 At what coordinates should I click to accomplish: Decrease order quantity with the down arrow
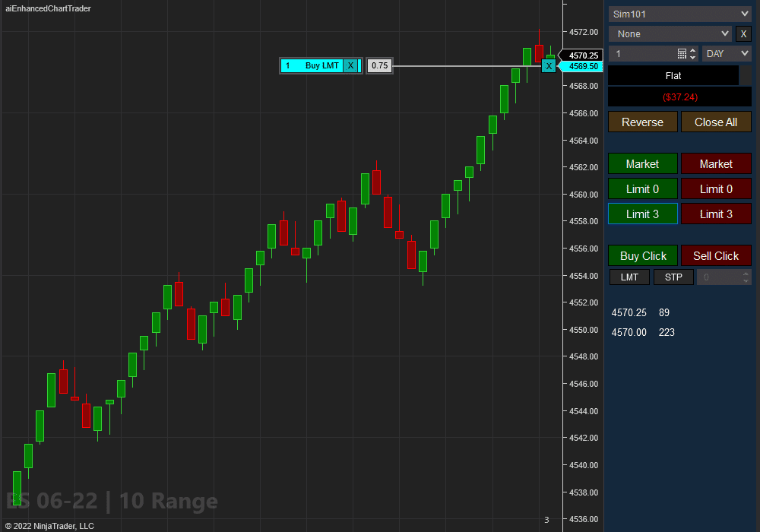click(x=692, y=57)
